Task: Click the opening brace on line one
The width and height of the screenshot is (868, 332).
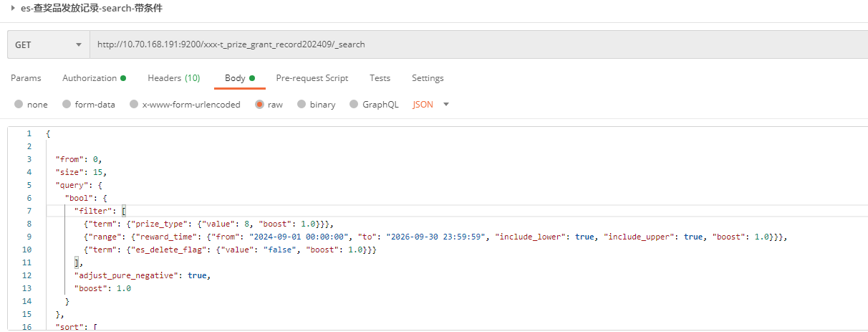Action: click(x=48, y=133)
